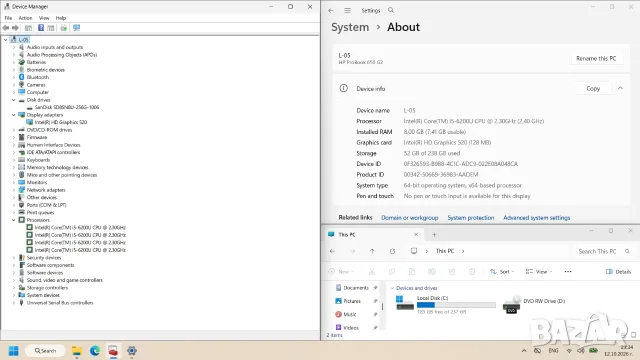Click the Settings back arrow

click(x=331, y=11)
